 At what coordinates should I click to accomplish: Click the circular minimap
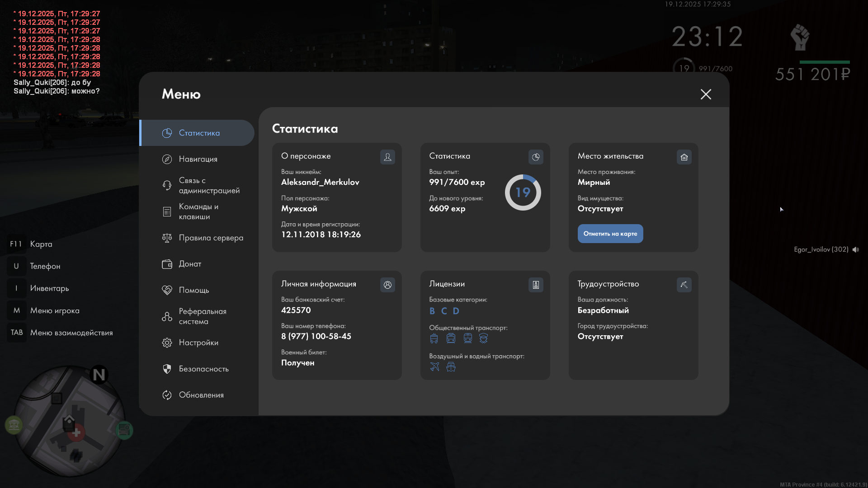(x=69, y=421)
